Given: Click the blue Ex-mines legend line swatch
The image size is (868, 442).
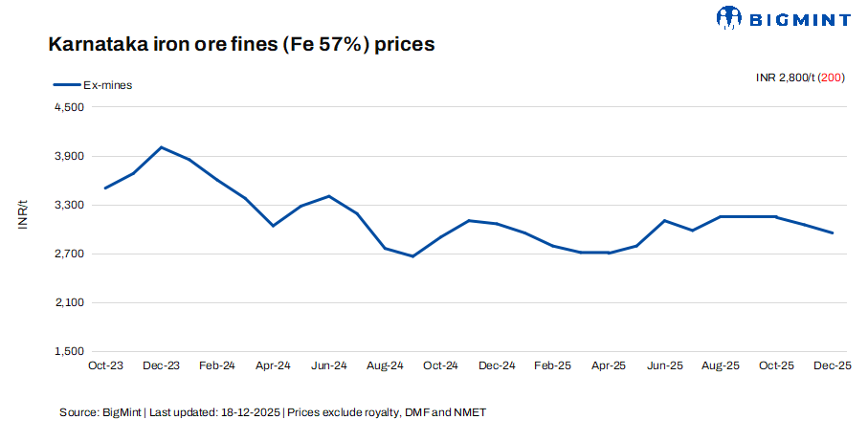Looking at the screenshot, I should coord(66,85).
